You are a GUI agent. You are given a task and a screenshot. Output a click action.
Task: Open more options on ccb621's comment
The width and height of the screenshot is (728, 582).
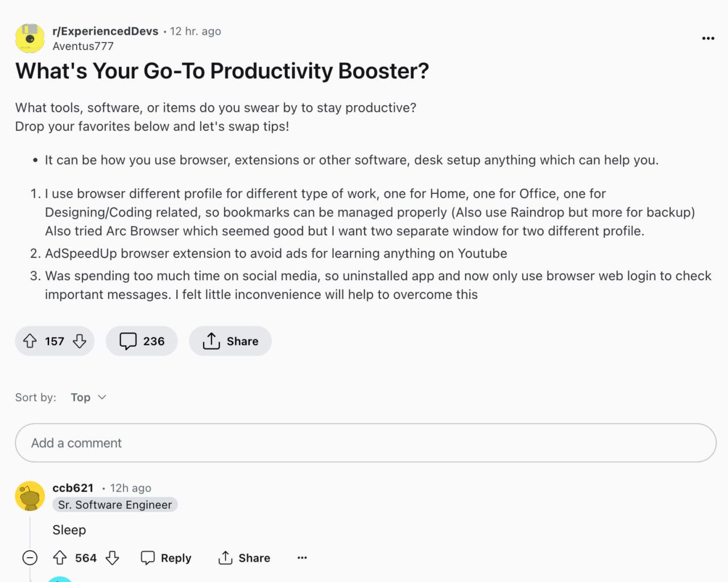302,558
